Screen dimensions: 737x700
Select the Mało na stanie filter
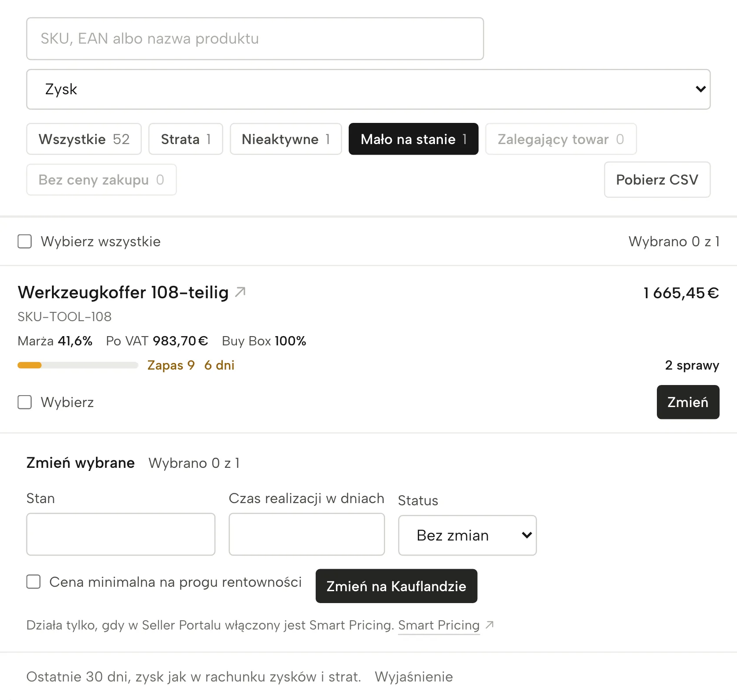click(413, 139)
